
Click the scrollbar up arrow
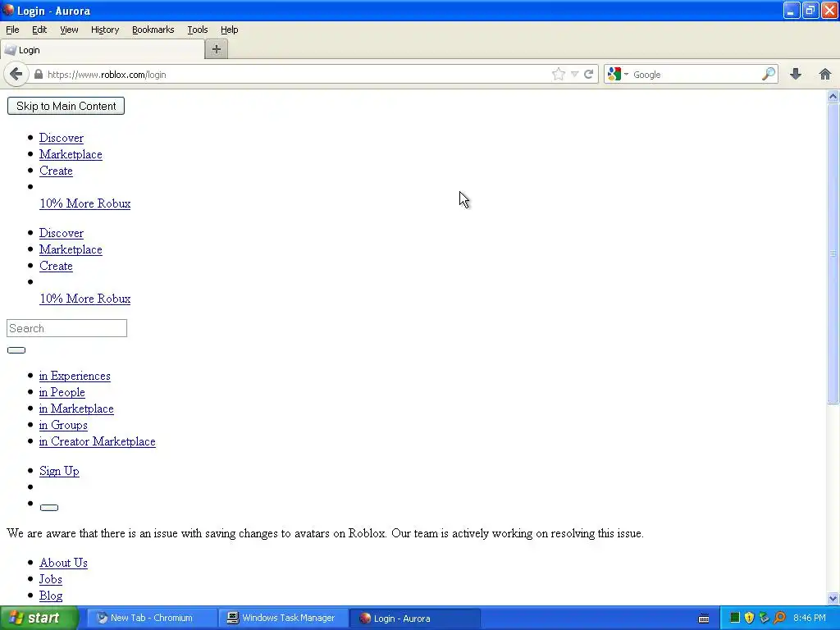(x=833, y=97)
